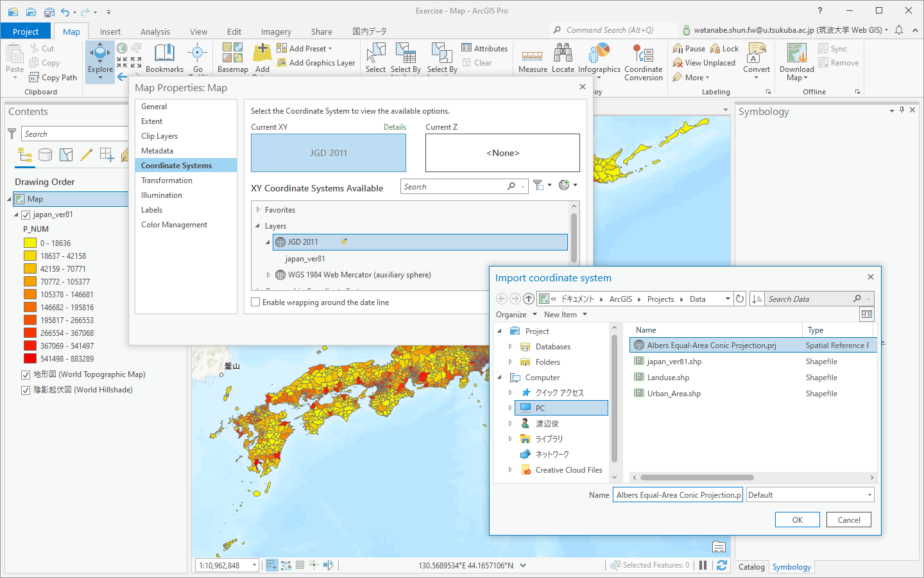Open the Project tab
The image size is (924, 578).
point(26,31)
